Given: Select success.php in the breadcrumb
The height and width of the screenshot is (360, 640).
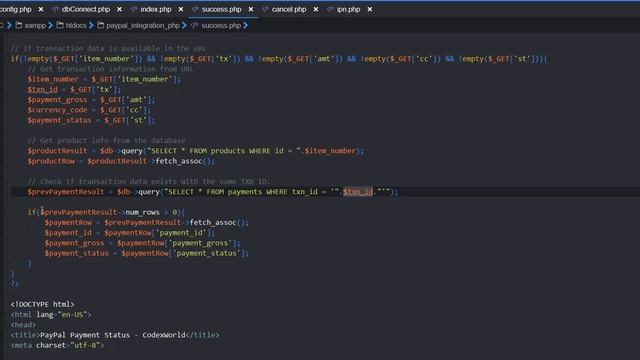Looking at the screenshot, I should 221,25.
